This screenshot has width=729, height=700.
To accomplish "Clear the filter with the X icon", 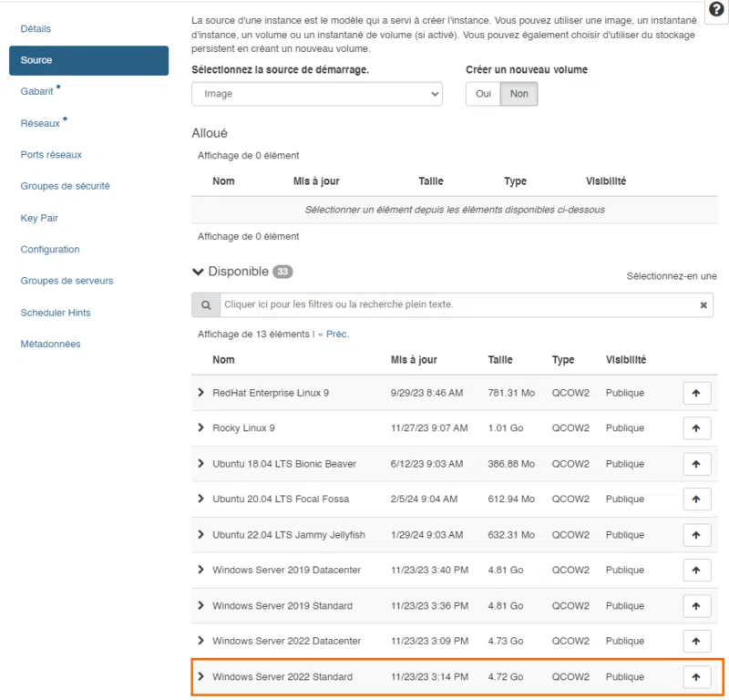I will [x=703, y=305].
